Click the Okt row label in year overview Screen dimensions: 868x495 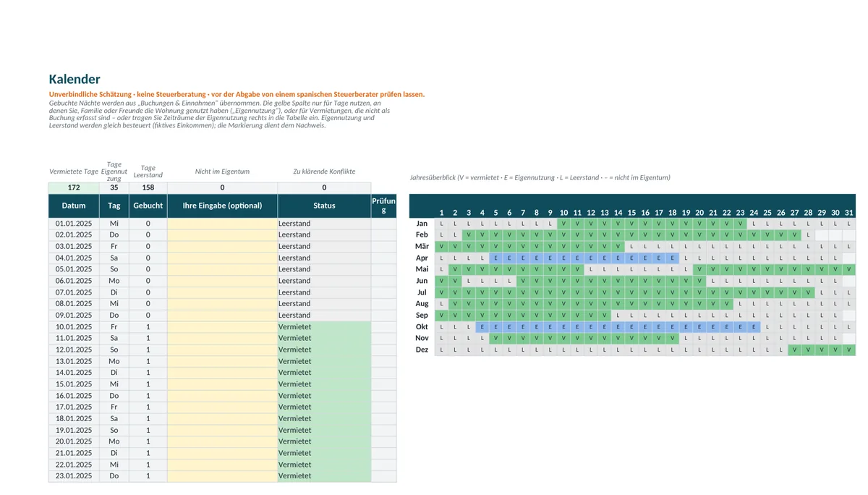422,326
